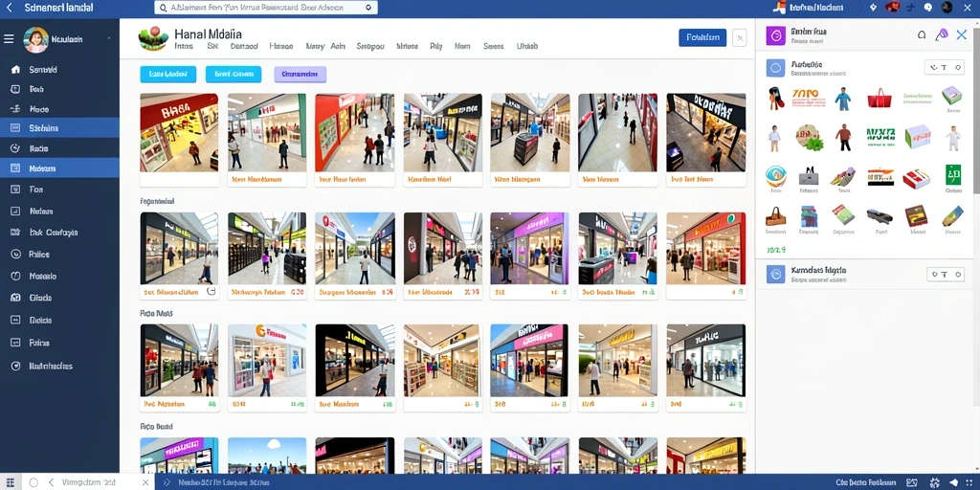Expand the user profile dropdown in the sidebar
The width and height of the screenshot is (980, 490).
[109, 38]
